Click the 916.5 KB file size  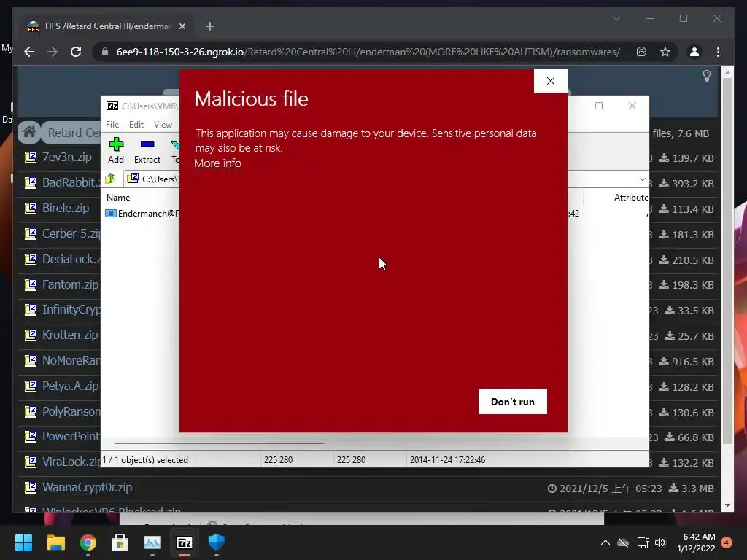point(693,362)
